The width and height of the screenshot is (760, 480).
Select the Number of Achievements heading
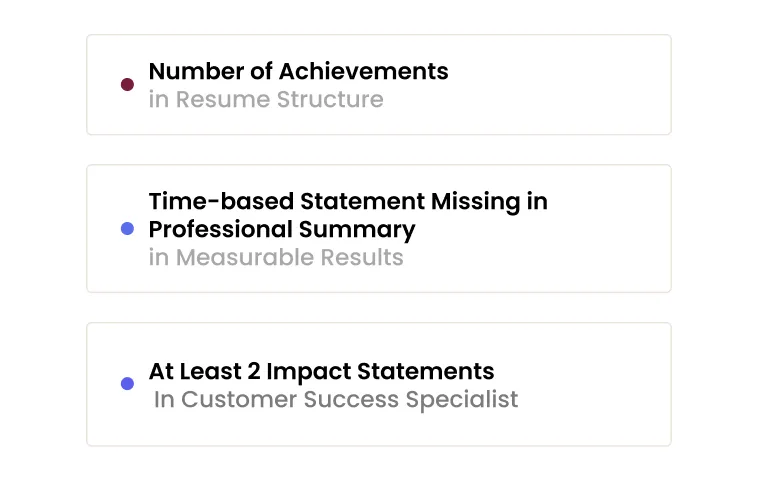coord(298,72)
